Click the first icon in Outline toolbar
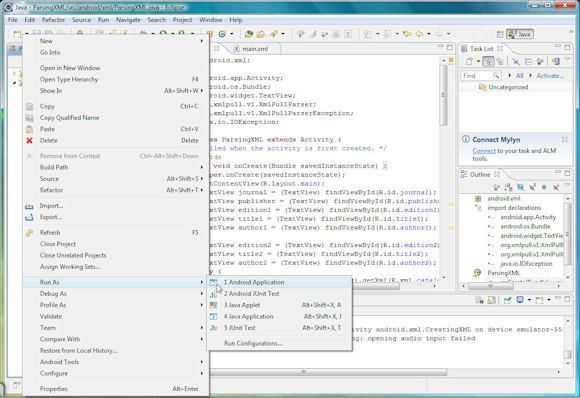This screenshot has height=398, width=580. click(x=497, y=188)
